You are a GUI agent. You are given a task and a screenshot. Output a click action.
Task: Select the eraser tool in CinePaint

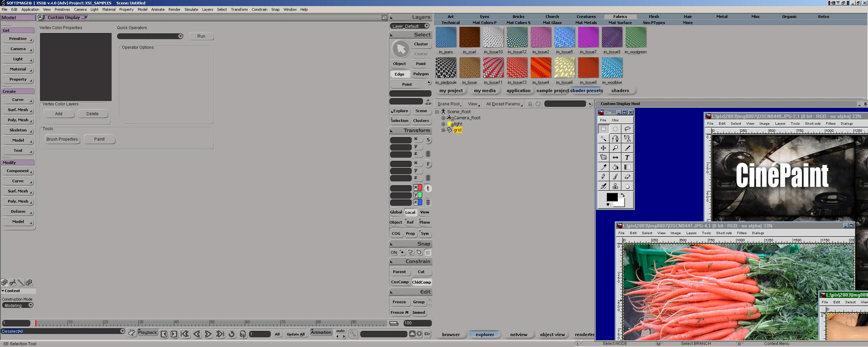pos(627,176)
